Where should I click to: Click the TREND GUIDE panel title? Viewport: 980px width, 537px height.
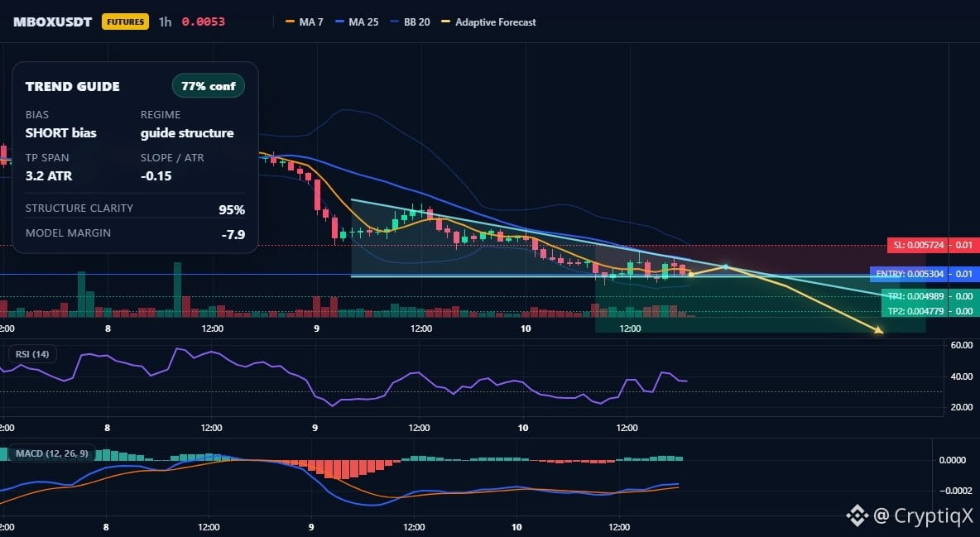[x=73, y=87]
